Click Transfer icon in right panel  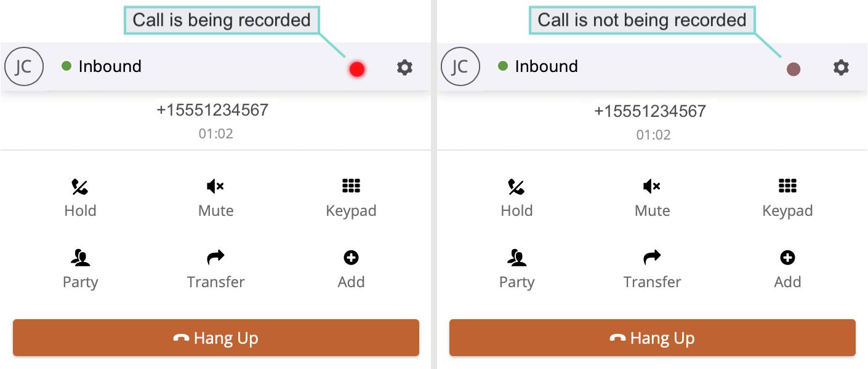pyautogui.click(x=652, y=258)
